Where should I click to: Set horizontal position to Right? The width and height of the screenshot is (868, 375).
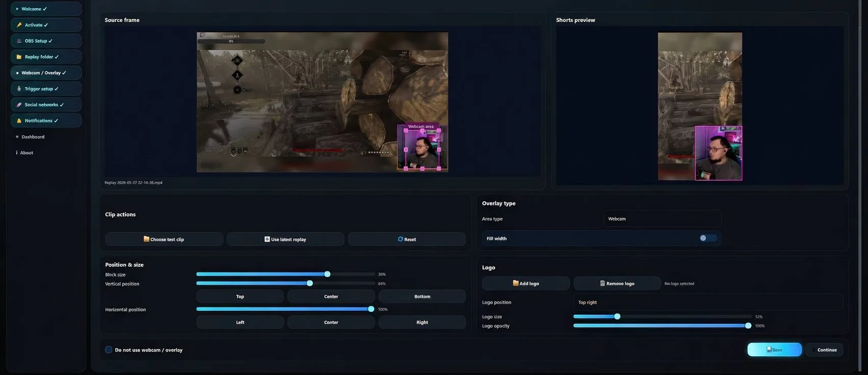422,322
